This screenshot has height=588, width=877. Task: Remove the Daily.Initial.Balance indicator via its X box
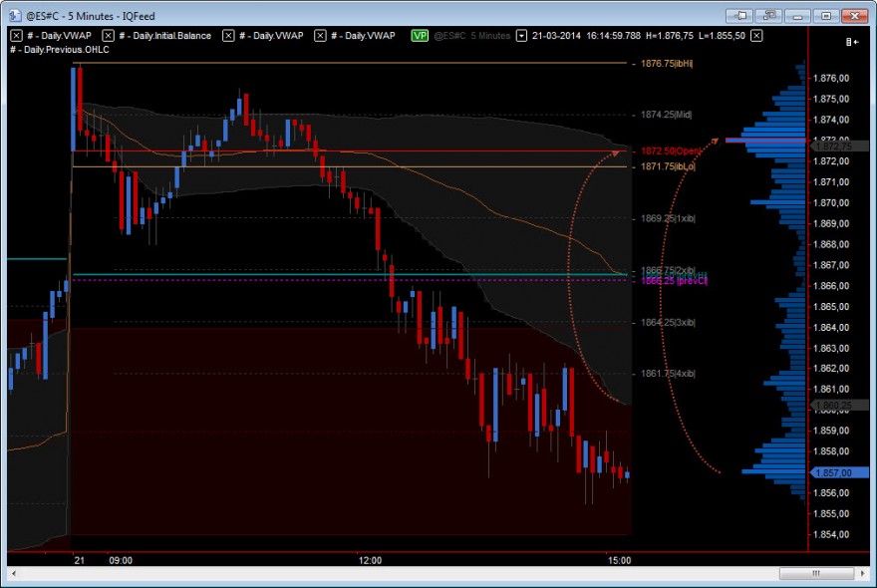(x=108, y=36)
